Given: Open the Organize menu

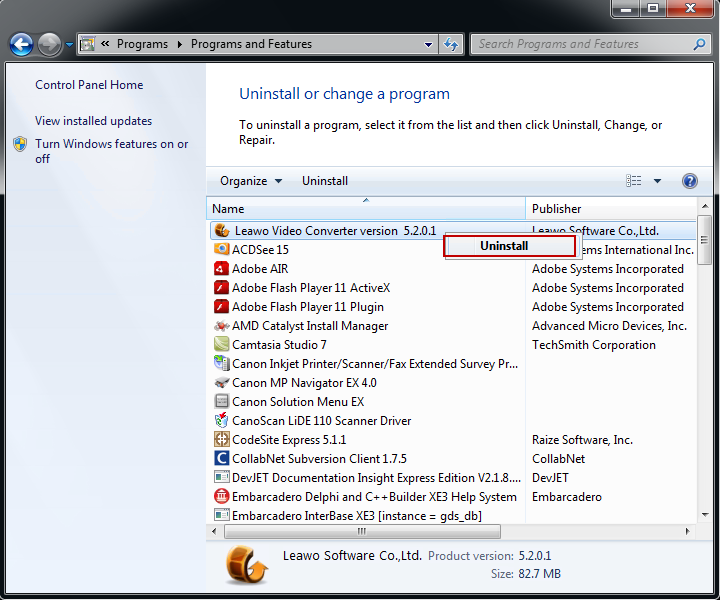Looking at the screenshot, I should point(251,181).
